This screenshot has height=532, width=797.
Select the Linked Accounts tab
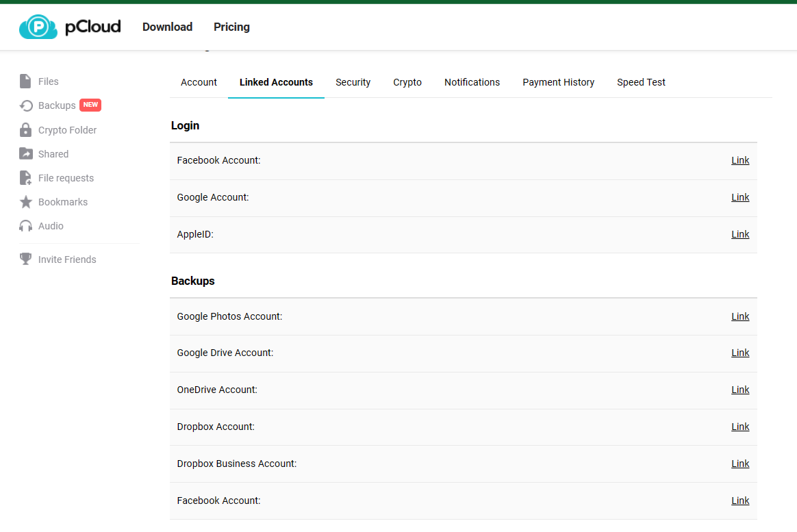[276, 82]
